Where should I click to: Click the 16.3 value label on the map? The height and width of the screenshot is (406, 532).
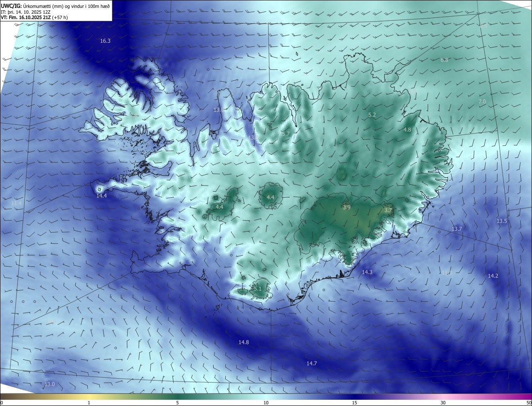[x=105, y=41]
